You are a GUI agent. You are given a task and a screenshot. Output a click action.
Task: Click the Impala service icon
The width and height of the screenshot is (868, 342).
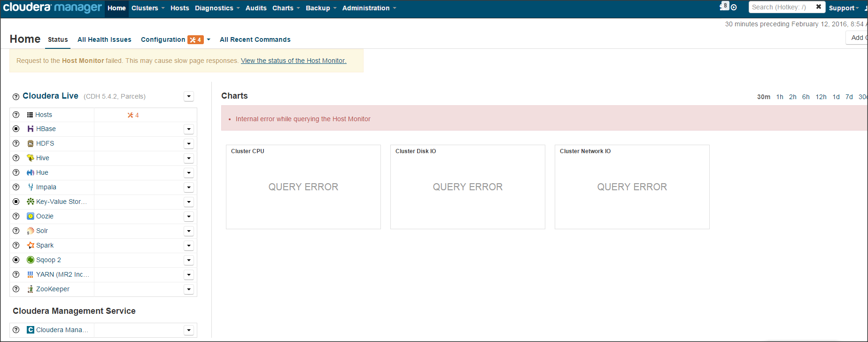(x=31, y=187)
